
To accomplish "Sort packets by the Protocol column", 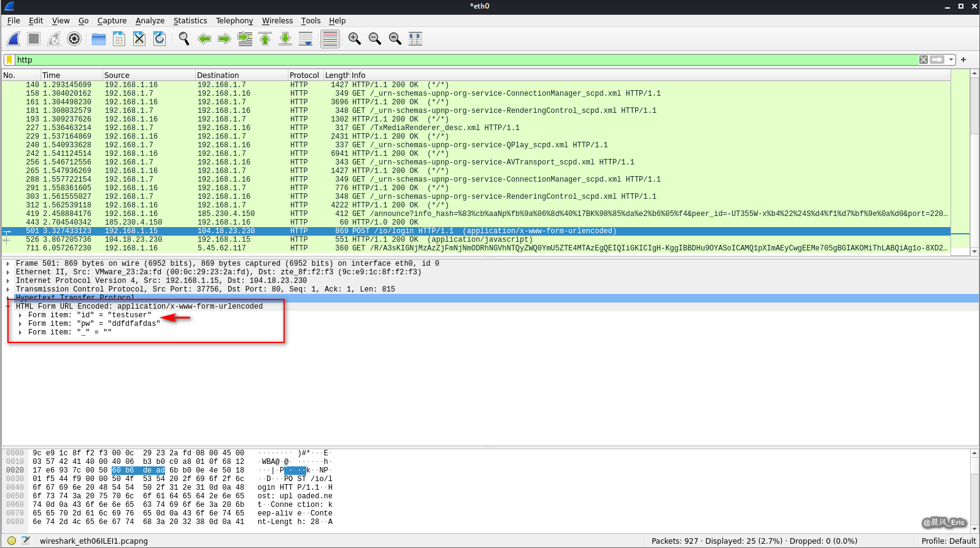I will point(305,75).
